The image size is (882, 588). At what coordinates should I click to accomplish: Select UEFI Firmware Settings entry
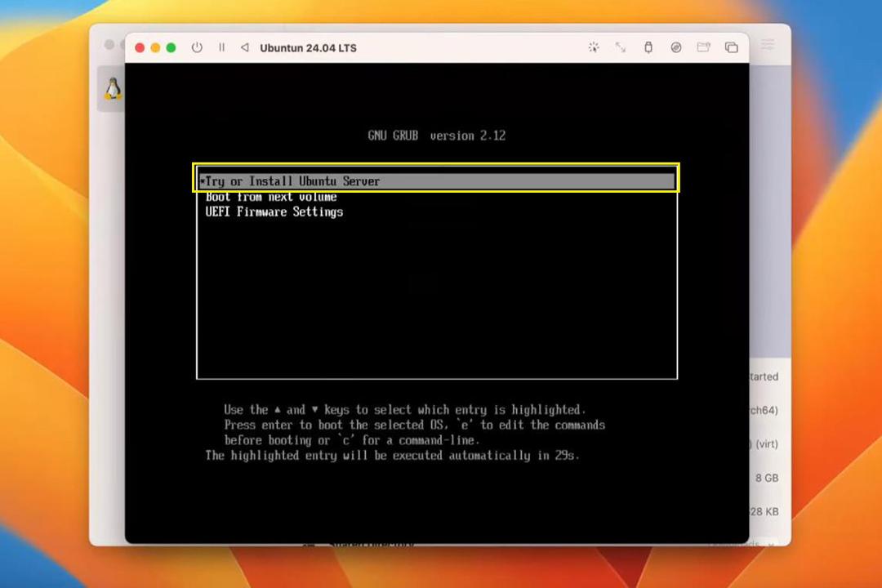[274, 212]
